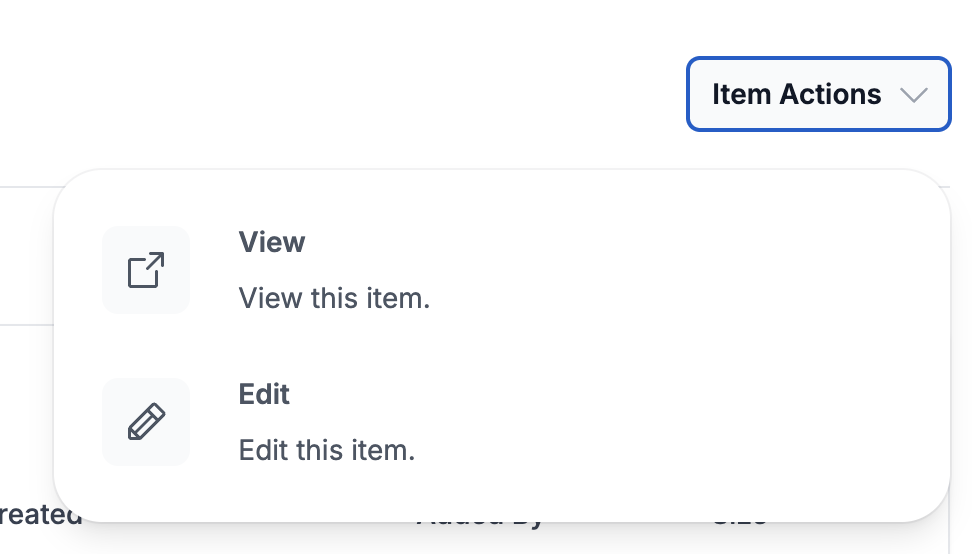The image size is (972, 554).
Task: Click the obscured Size column header
Action: pyautogui.click(x=740, y=522)
